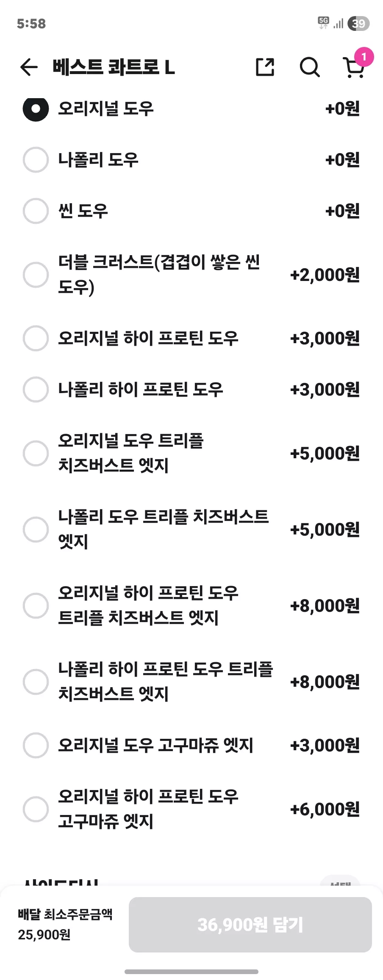Pick 오리지널 도우 트리플 치즈버스트 엣지
Screen dimensions: 383x980
(x=191, y=453)
